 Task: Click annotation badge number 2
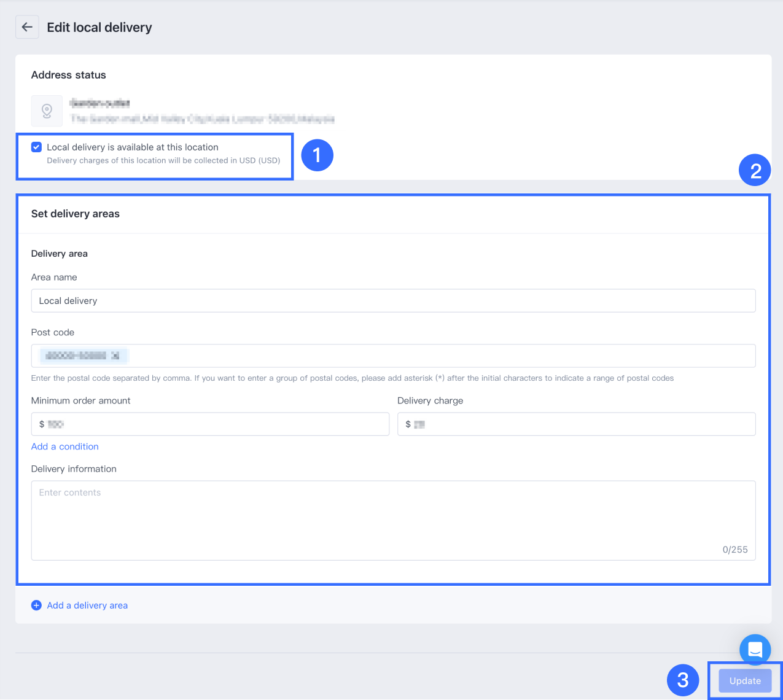[755, 170]
